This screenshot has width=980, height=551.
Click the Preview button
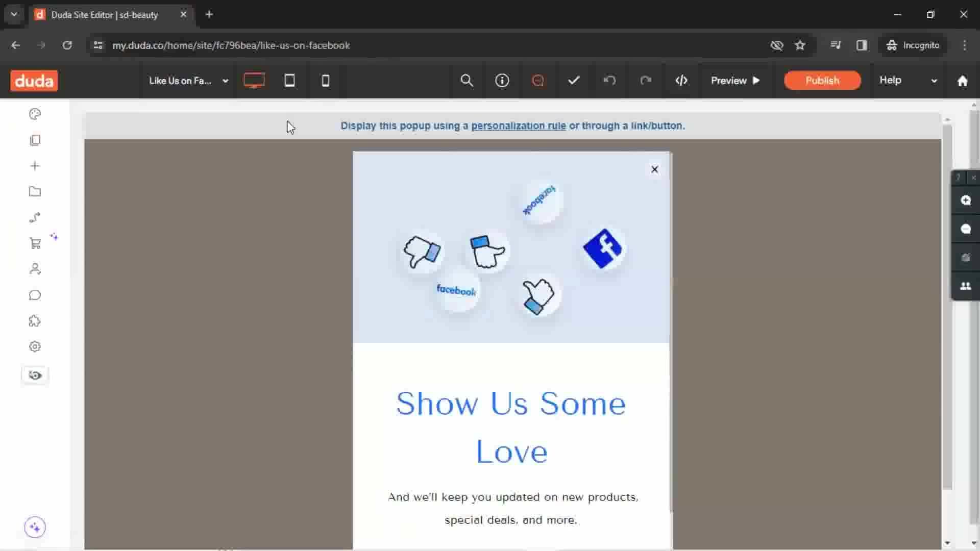pos(736,80)
